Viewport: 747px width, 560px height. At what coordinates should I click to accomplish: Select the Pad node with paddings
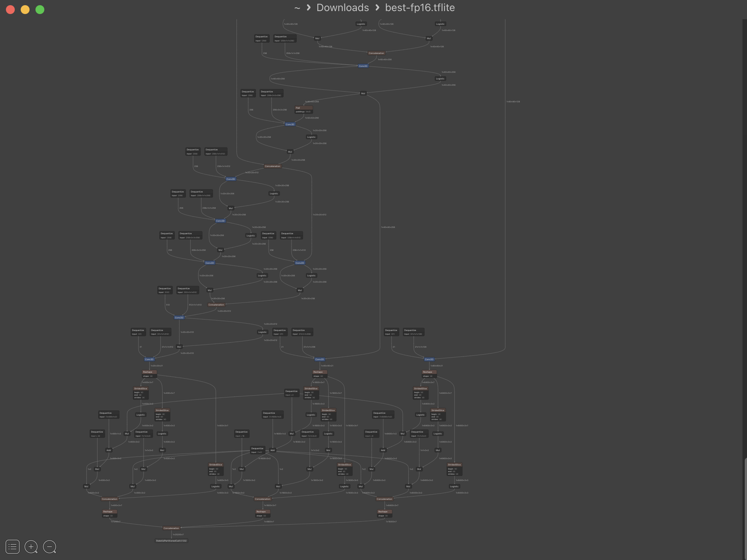pos(304,110)
